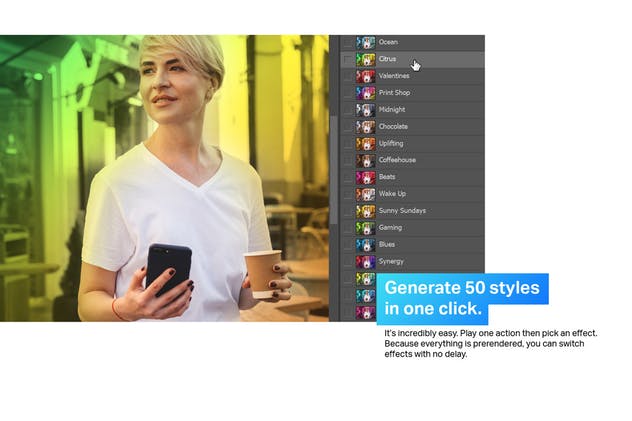Screen dimensions: 632x421
Task: Select the Coffeehouse layer thumbnail icon
Action: pyautogui.click(x=366, y=160)
